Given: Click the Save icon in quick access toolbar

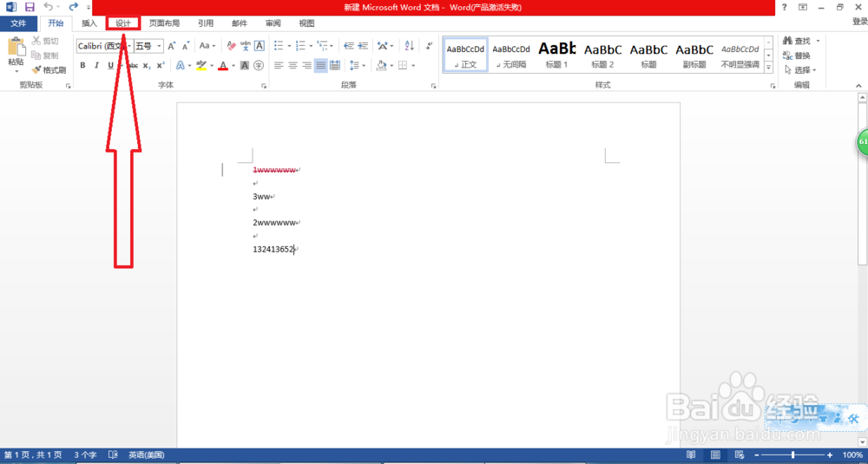Looking at the screenshot, I should point(30,7).
